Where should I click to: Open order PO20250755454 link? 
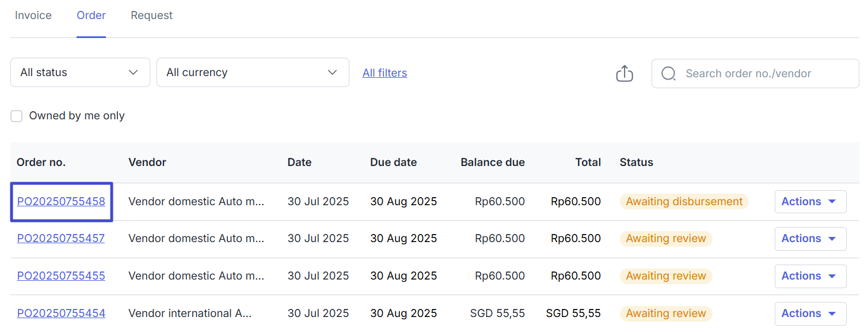pos(61,314)
